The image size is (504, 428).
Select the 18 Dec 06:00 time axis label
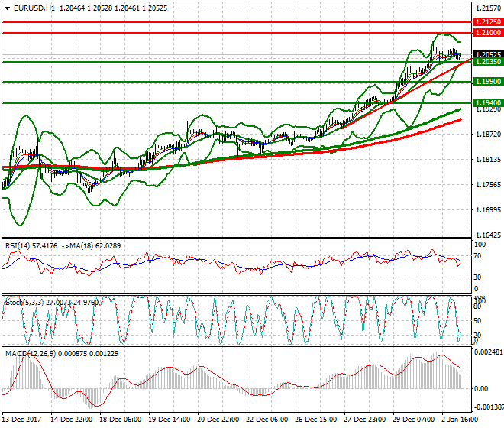120,420
